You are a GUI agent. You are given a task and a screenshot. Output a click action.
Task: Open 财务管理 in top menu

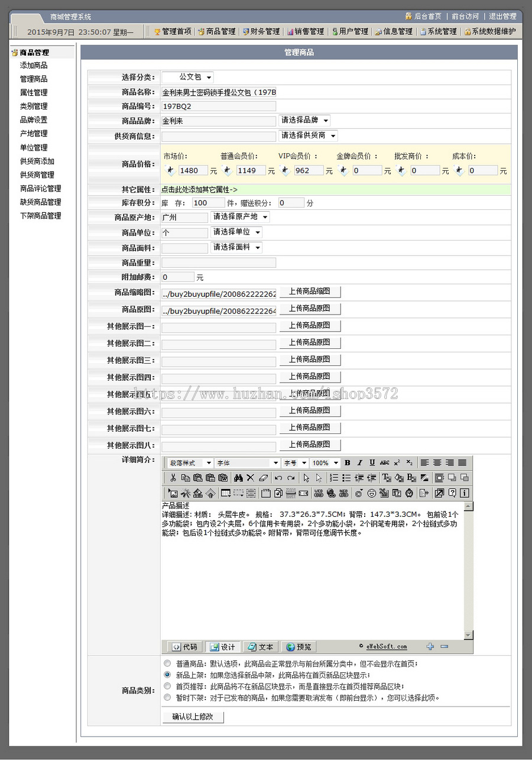point(261,31)
